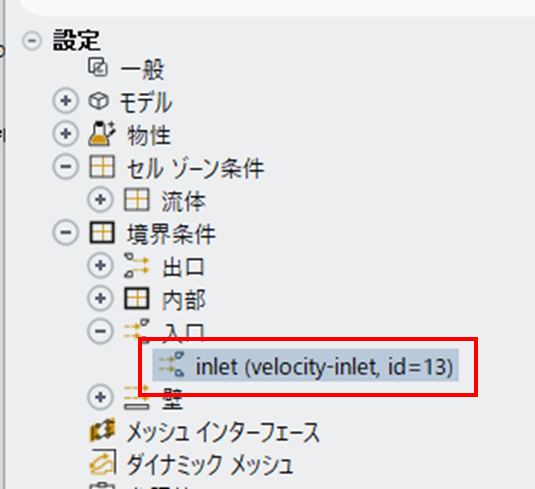The height and width of the screenshot is (489, 535).
Task: Click the 一般 page icon
Action: click(98, 67)
